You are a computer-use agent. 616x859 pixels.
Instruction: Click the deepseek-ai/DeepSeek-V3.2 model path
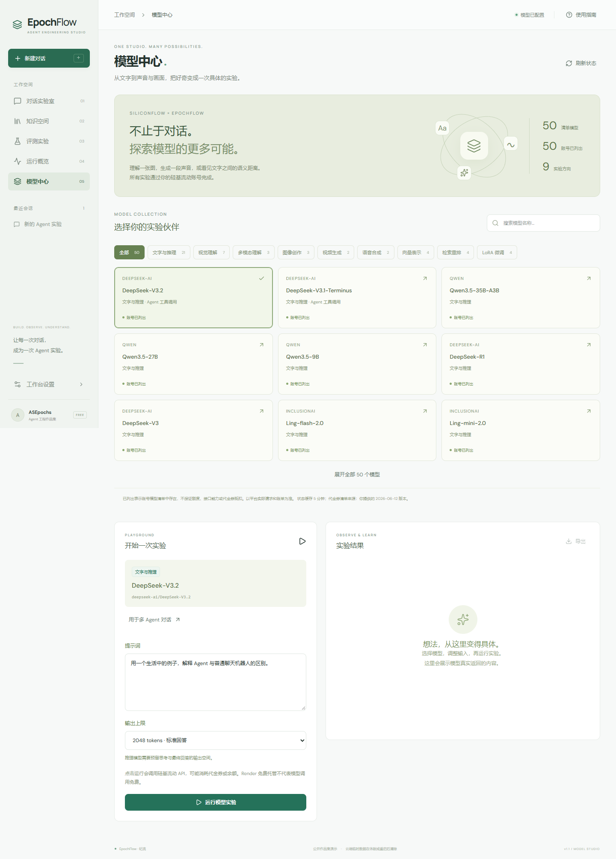pyautogui.click(x=161, y=597)
